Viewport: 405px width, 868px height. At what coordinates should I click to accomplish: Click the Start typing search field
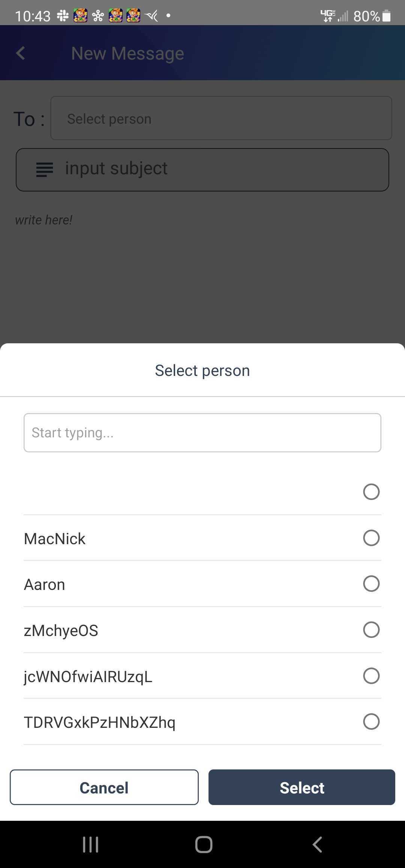pos(202,433)
